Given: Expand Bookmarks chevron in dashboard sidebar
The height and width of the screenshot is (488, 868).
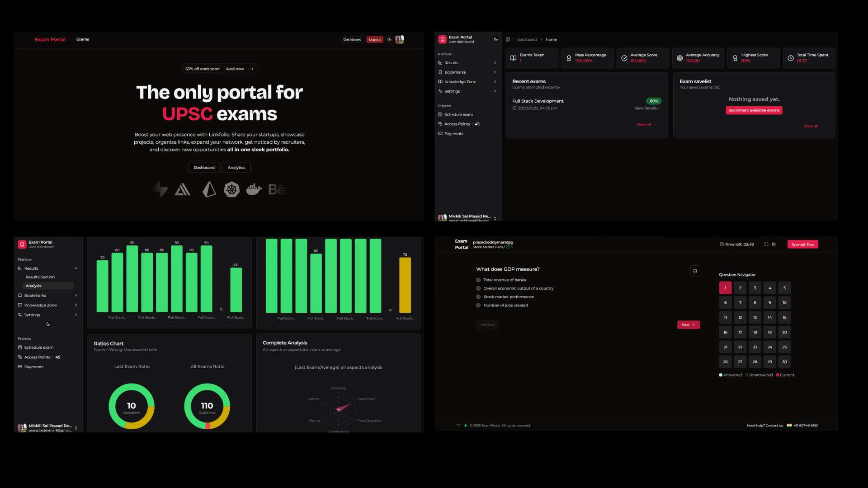Looking at the screenshot, I should click(x=495, y=72).
